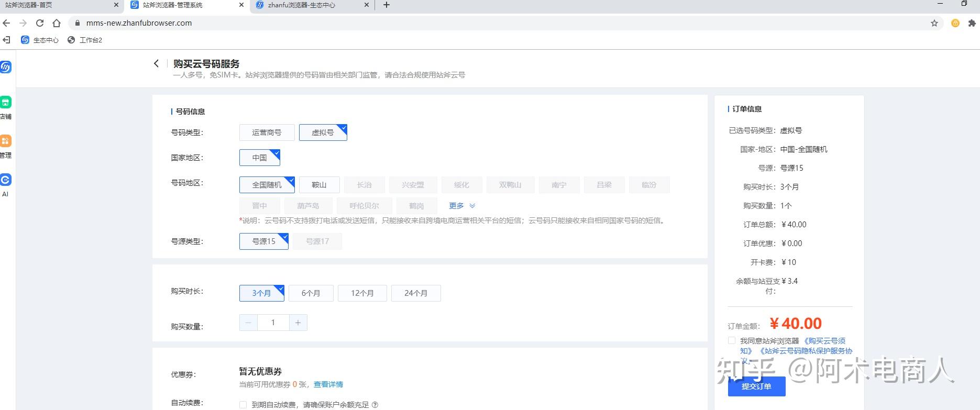The image size is (980, 410).
Task: Close the zhanfu浏览器-生态中心 tab
Action: pos(367,5)
